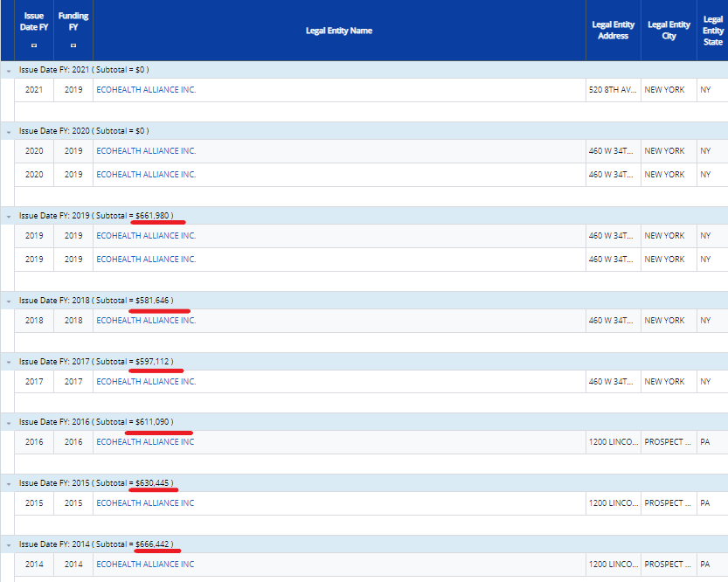Screen dimensions: 728x582
Task: Sort by the Legal Entity Address column header
Action: 613,31
